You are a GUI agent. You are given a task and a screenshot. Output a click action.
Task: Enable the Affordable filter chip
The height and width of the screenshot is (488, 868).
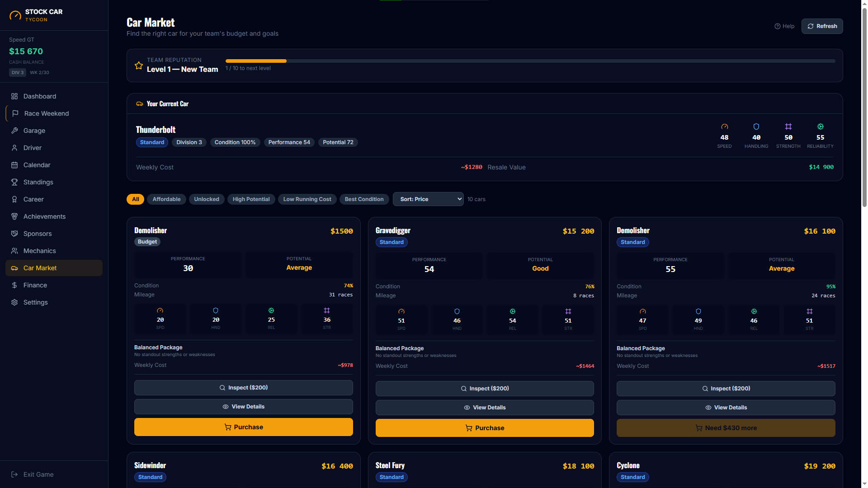166,199
